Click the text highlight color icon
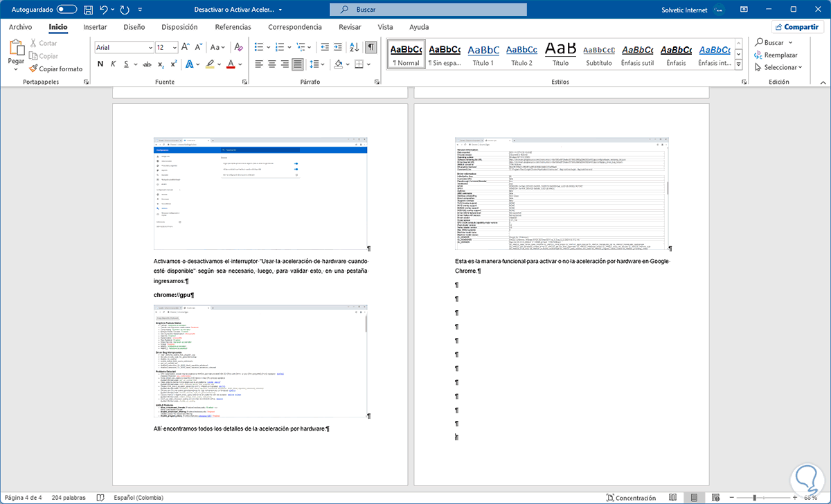The width and height of the screenshot is (831, 504). click(211, 64)
